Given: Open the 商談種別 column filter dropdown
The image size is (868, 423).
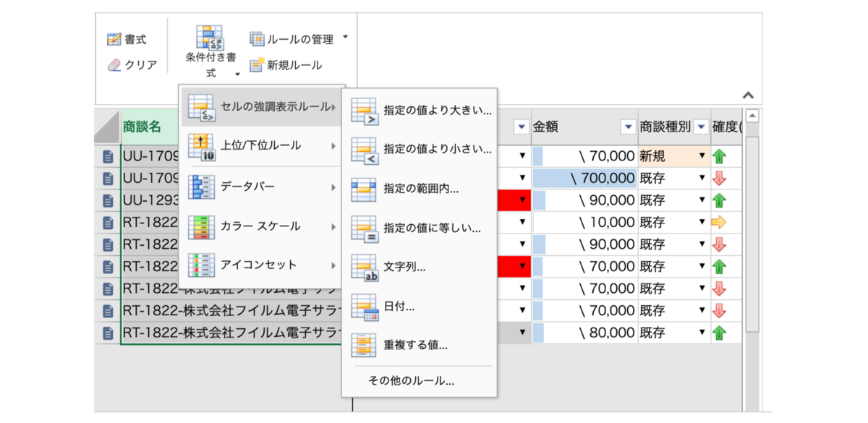Looking at the screenshot, I should click(x=701, y=127).
